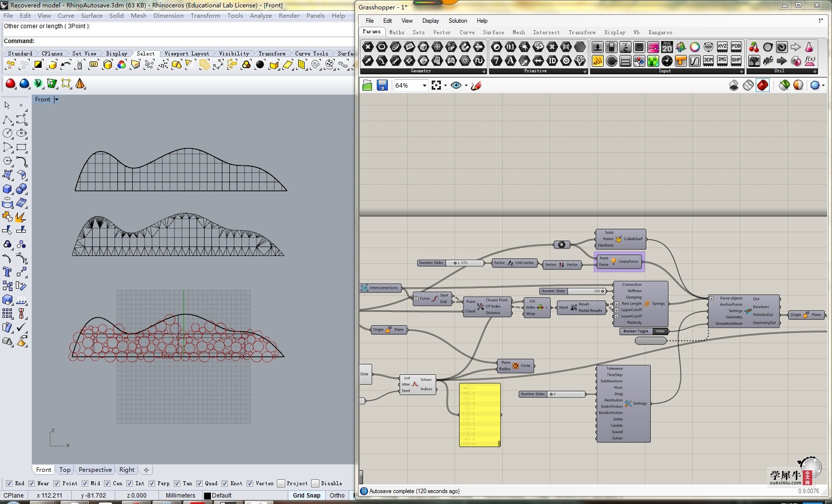Click the Text primitive A icon

tap(511, 61)
